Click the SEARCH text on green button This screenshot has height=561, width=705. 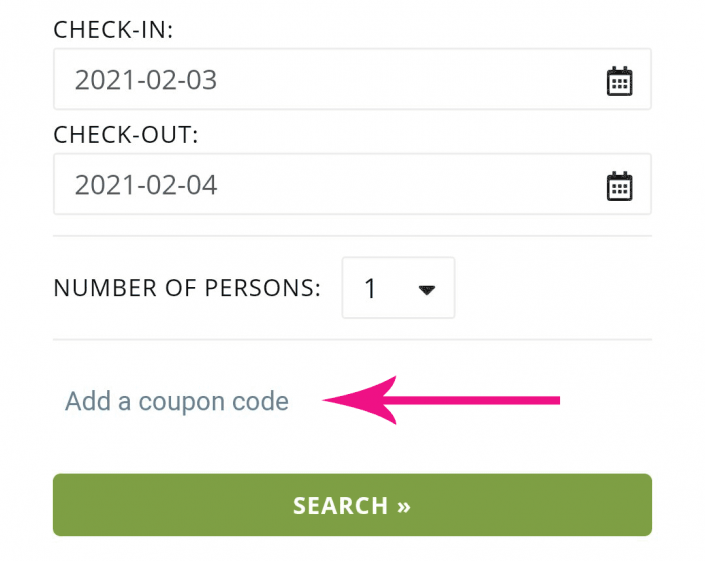pos(340,506)
